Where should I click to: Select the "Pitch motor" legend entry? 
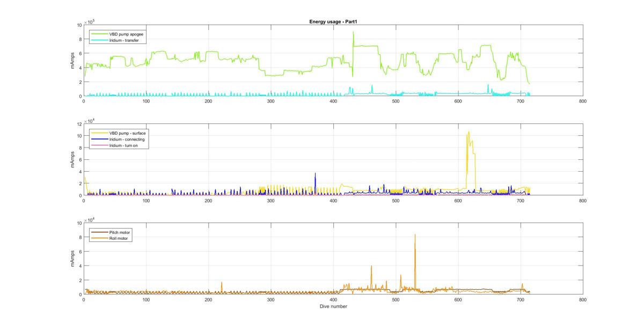coord(120,232)
